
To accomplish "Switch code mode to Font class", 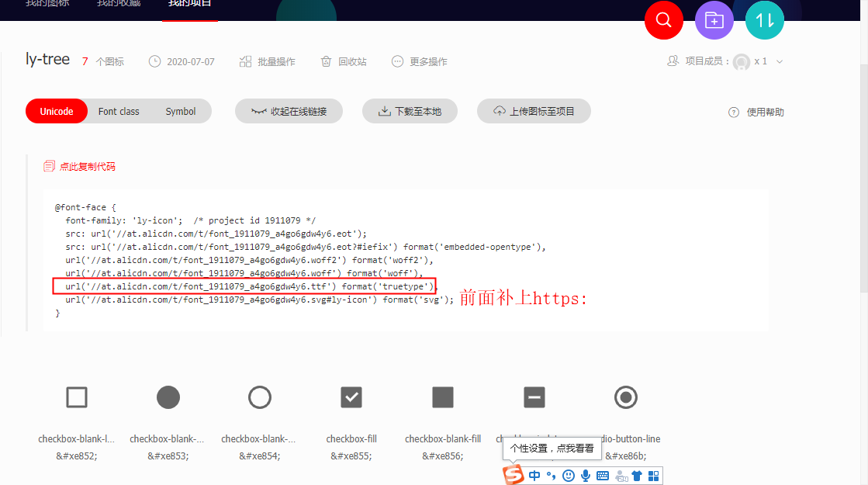I will tap(119, 111).
